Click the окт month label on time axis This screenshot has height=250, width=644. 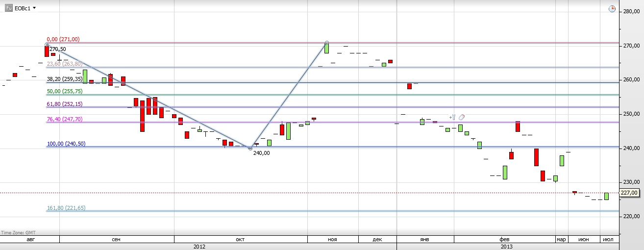(x=241, y=239)
